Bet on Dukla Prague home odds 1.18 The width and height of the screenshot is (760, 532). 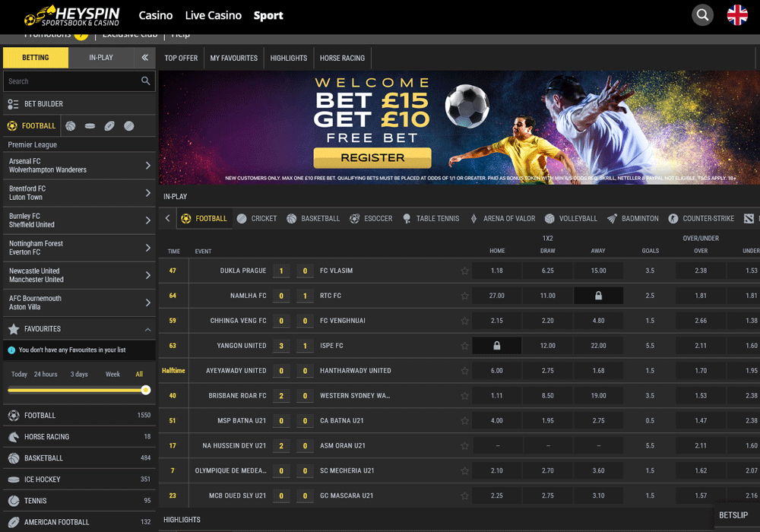(x=497, y=271)
